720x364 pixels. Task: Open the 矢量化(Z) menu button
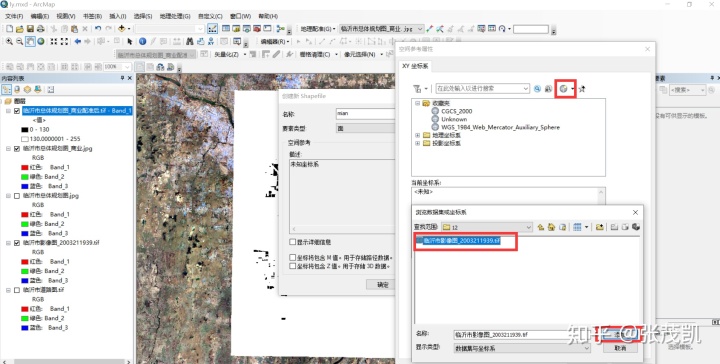(230, 54)
